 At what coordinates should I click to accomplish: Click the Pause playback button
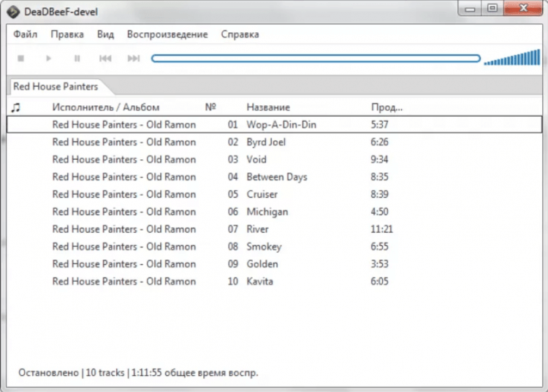click(x=77, y=58)
